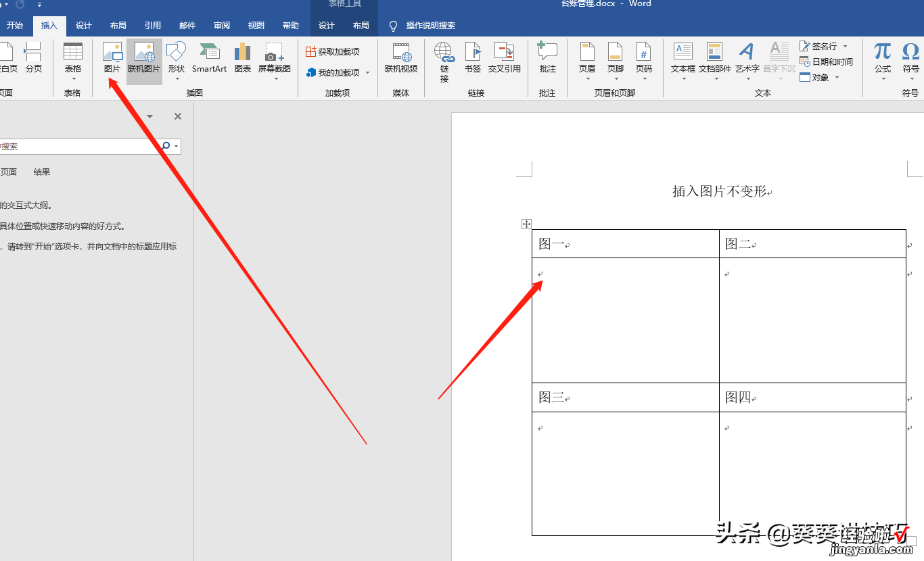Open the Table (表格) insert menu
Image resolution: width=924 pixels, height=561 pixels.
click(72, 61)
